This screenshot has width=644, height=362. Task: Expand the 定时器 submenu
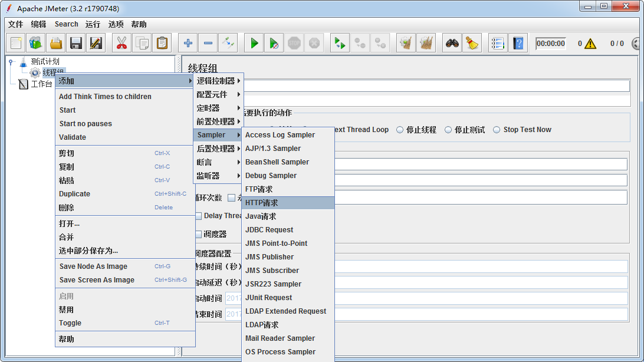click(x=218, y=108)
